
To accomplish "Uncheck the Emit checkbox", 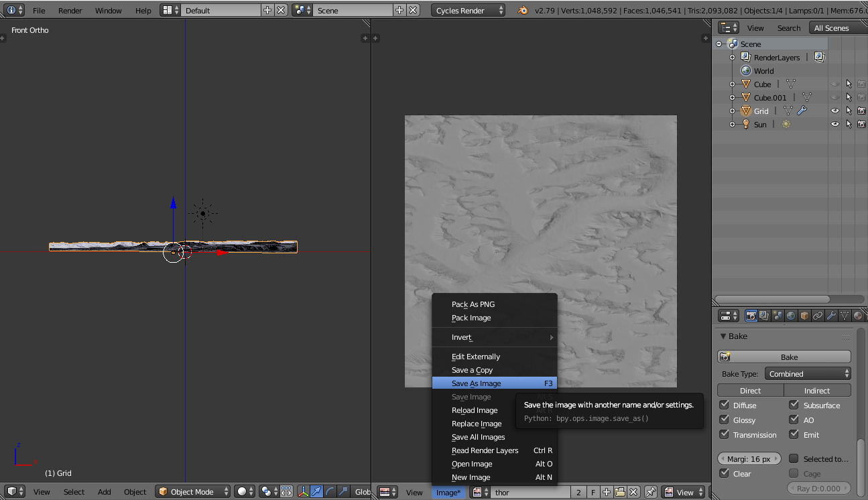I will 794,434.
